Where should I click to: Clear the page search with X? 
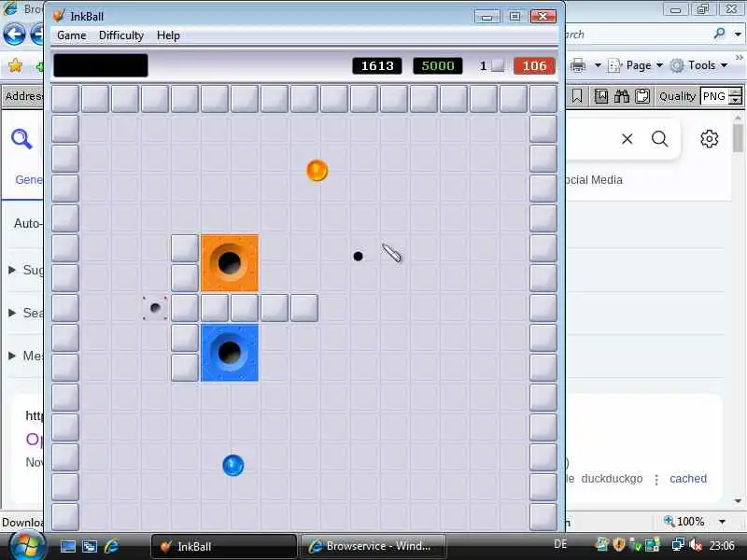point(627,139)
